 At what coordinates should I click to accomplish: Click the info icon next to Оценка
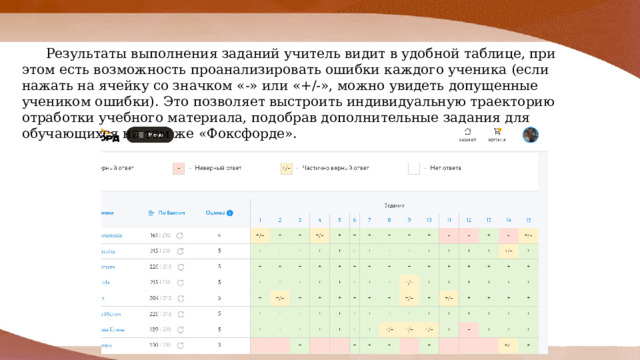pos(230,213)
